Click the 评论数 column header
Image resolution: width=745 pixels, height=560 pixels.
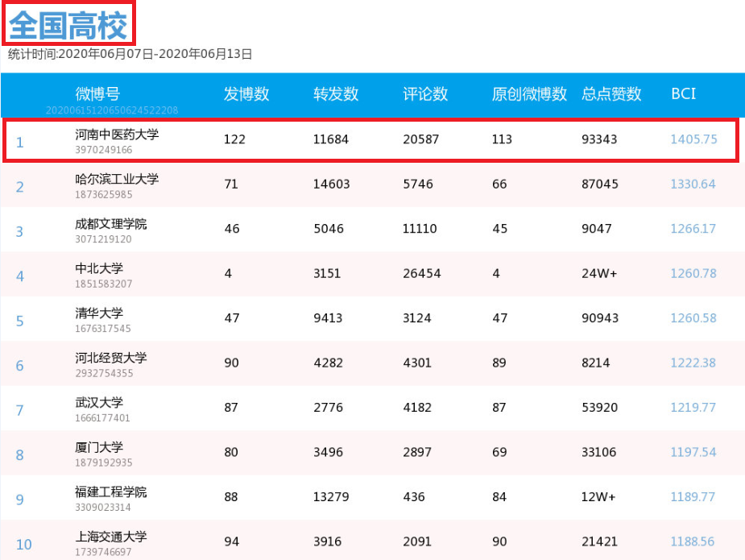tap(425, 93)
